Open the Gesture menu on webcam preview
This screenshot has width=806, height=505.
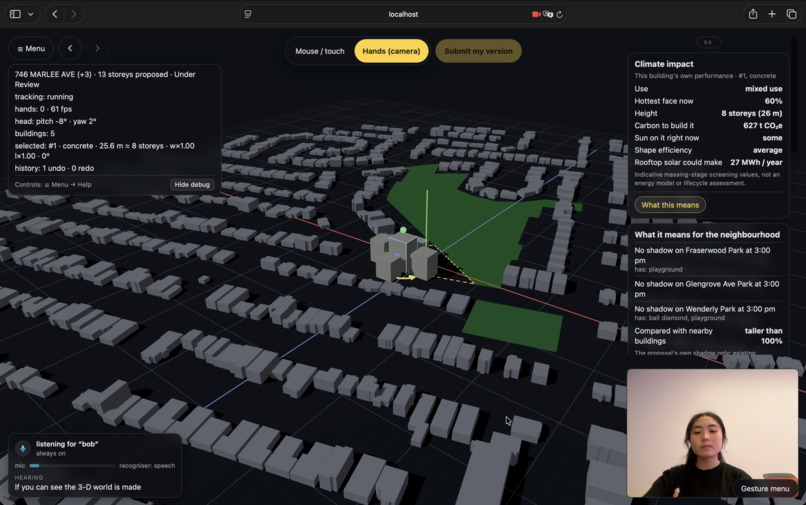(x=764, y=489)
